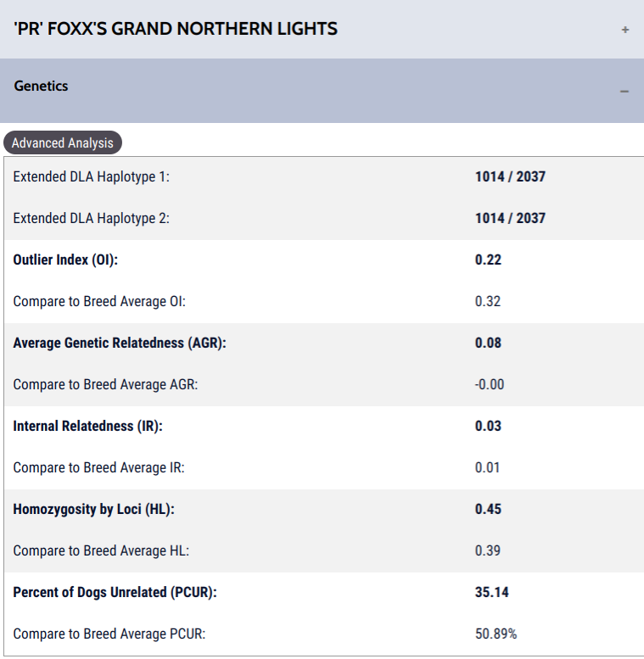
Task: Click breed average PCUR value 50.89%
Action: pos(496,634)
